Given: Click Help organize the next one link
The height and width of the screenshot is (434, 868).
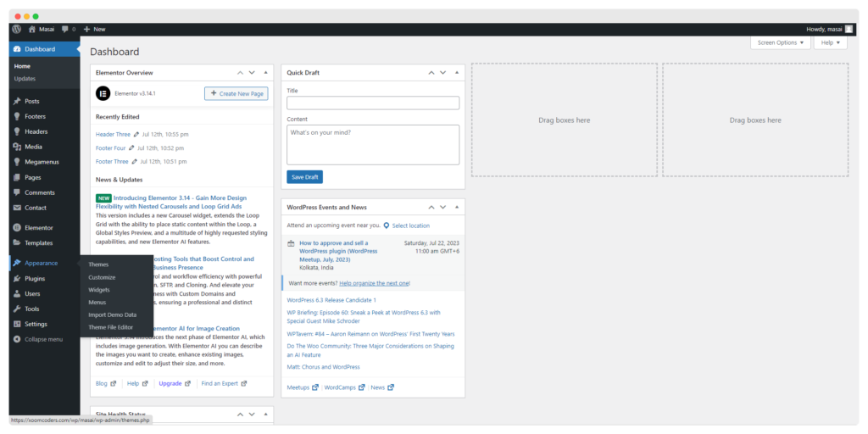Looking at the screenshot, I should click(x=374, y=283).
